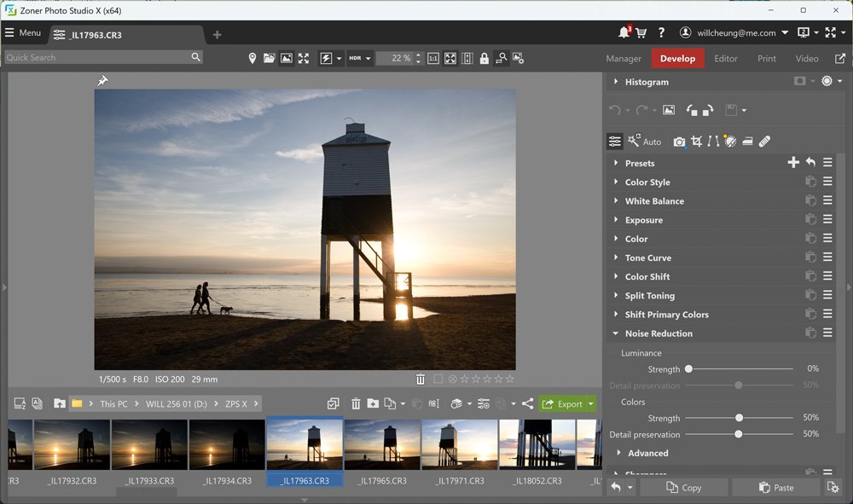
Task: Open the main Menu
Action: coord(23,32)
